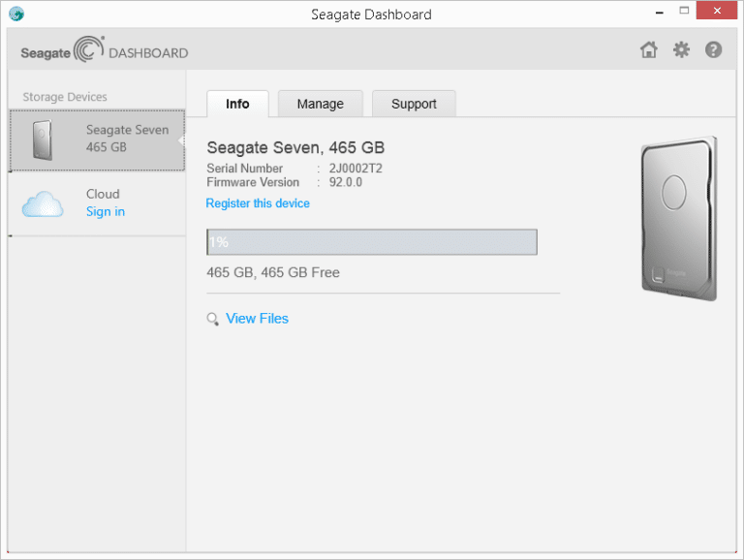Click the Seagate Dashboard logo
The image size is (744, 560).
click(x=105, y=49)
